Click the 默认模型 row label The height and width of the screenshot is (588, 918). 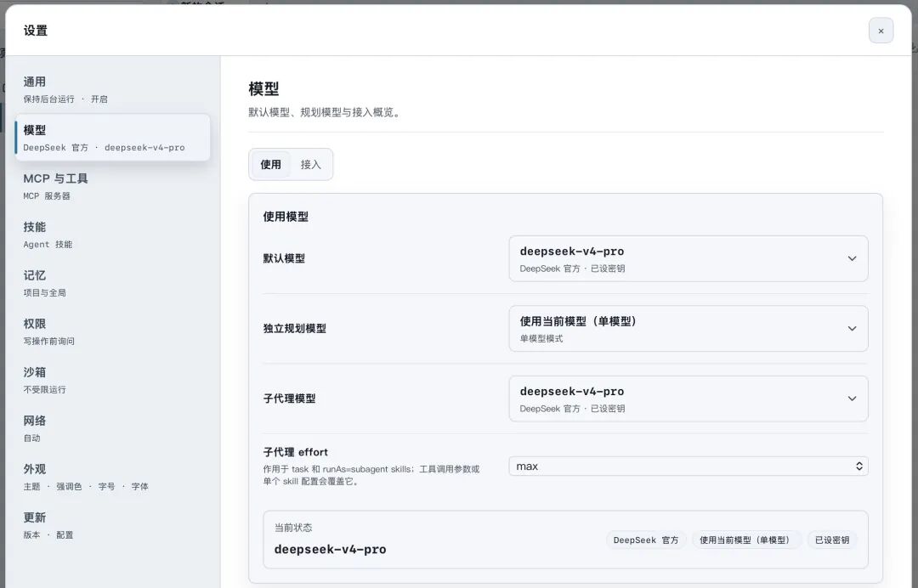click(x=284, y=258)
